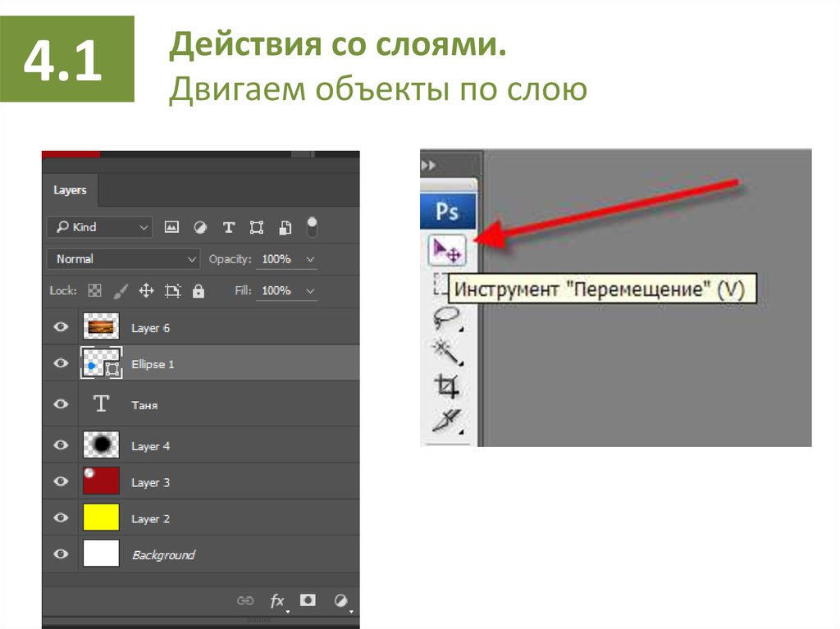The height and width of the screenshot is (629, 840).
Task: Open the Normal blend mode dropdown
Action: click(123, 259)
